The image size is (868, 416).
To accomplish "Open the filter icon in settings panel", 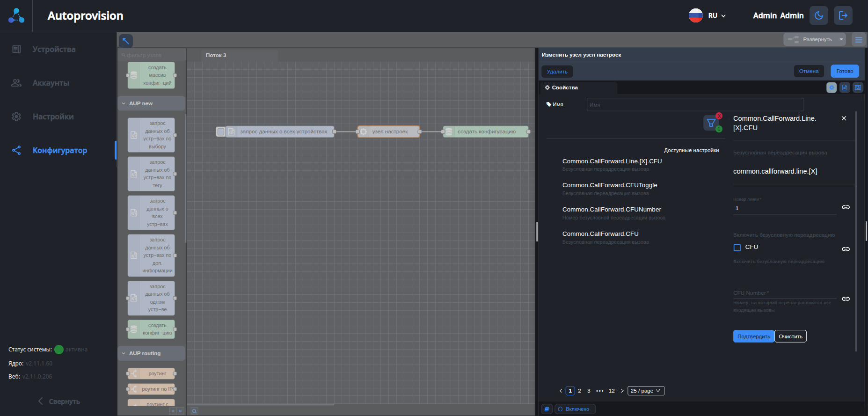I will click(711, 123).
